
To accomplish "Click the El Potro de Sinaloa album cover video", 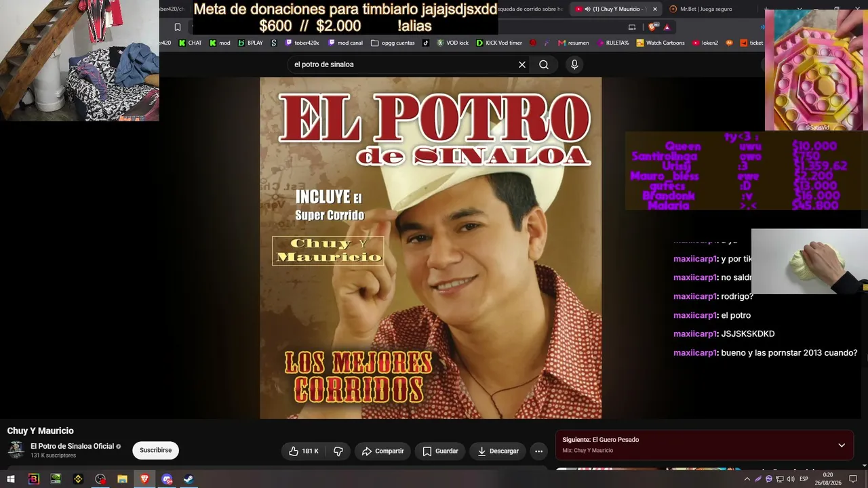I will 431,248.
